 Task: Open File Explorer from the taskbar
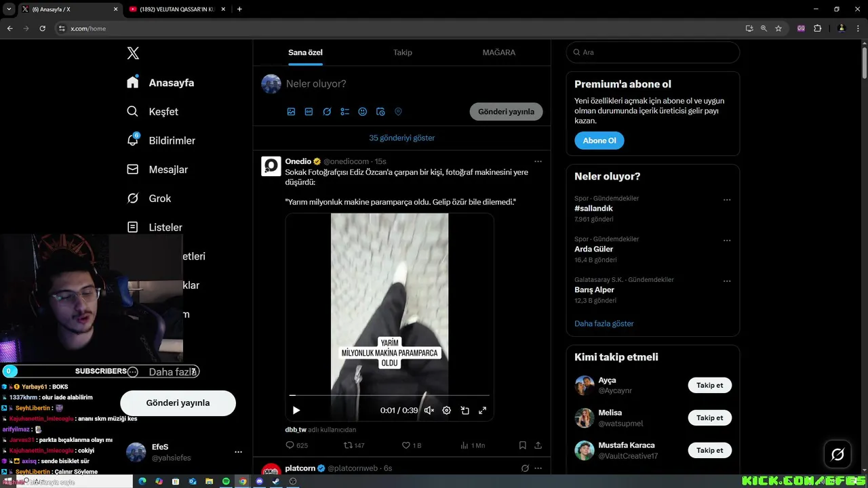point(210,481)
